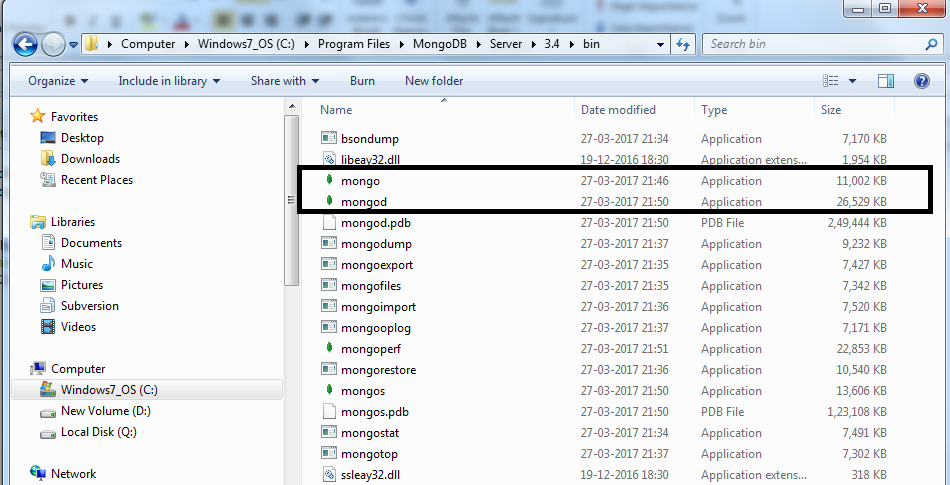Click the mongoimport application icon
The width and height of the screenshot is (950, 485).
click(x=328, y=306)
